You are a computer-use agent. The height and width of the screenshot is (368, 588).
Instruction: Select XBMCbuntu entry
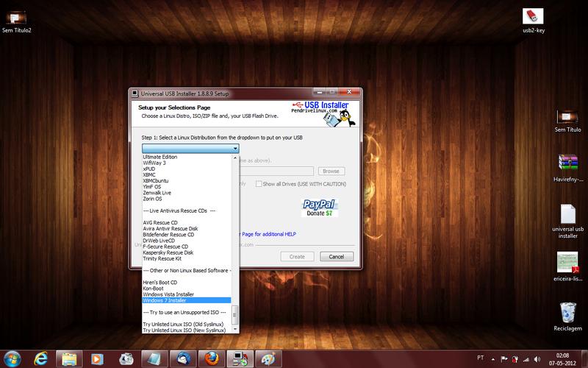click(187, 180)
